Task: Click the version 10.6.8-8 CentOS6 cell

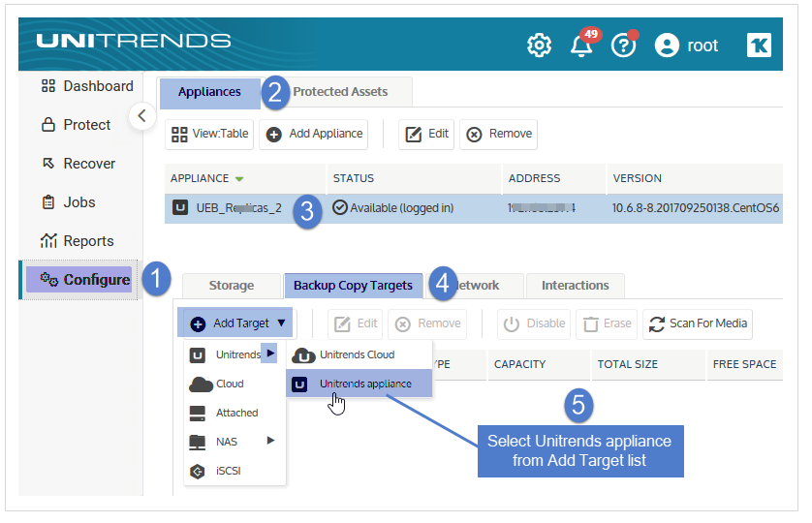Action: point(696,208)
